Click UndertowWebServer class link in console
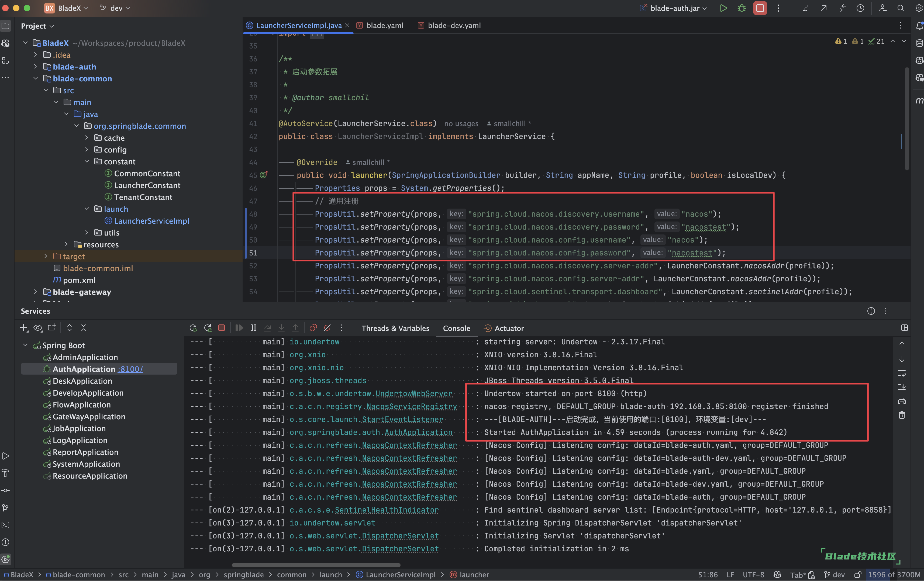Screen dimensions: 924x581 (x=414, y=393)
